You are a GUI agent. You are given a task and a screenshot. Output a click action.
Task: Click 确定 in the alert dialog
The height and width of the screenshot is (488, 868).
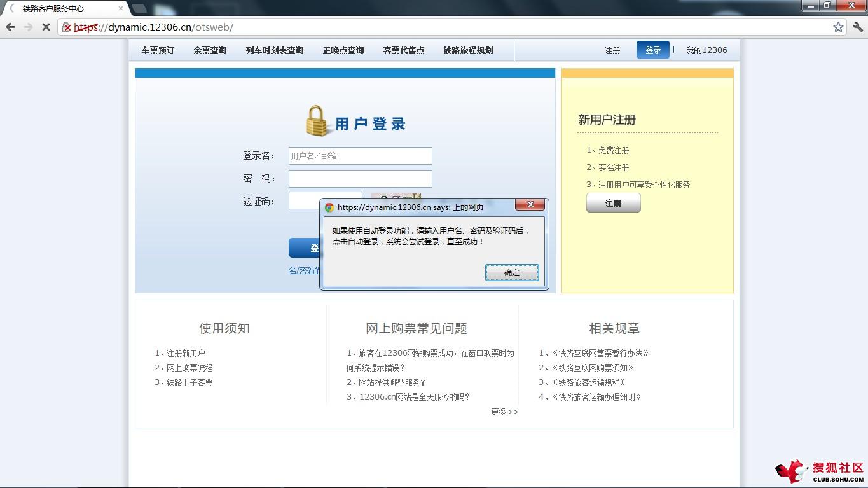pyautogui.click(x=512, y=272)
